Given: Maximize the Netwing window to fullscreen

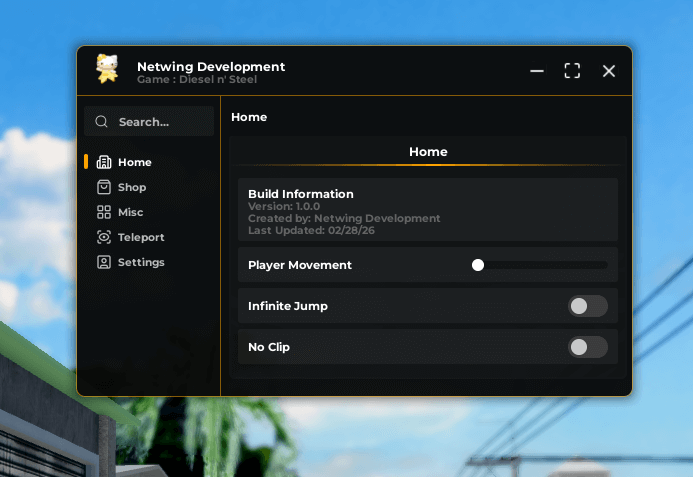Looking at the screenshot, I should tap(572, 71).
